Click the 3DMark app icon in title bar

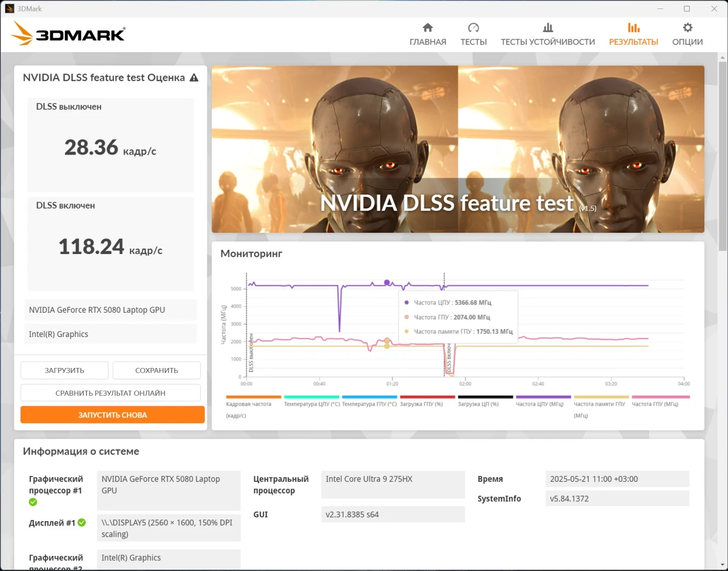click(9, 8)
